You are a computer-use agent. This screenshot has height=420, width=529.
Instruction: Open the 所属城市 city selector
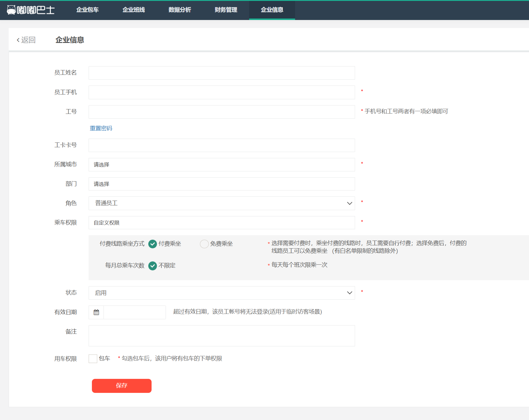221,165
